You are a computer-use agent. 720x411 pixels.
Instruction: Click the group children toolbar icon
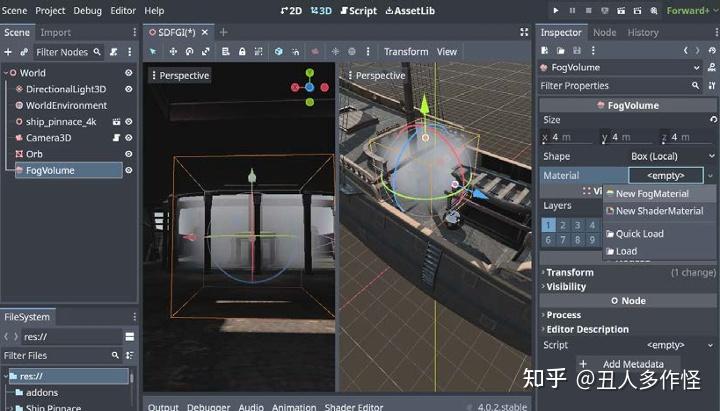pos(259,52)
